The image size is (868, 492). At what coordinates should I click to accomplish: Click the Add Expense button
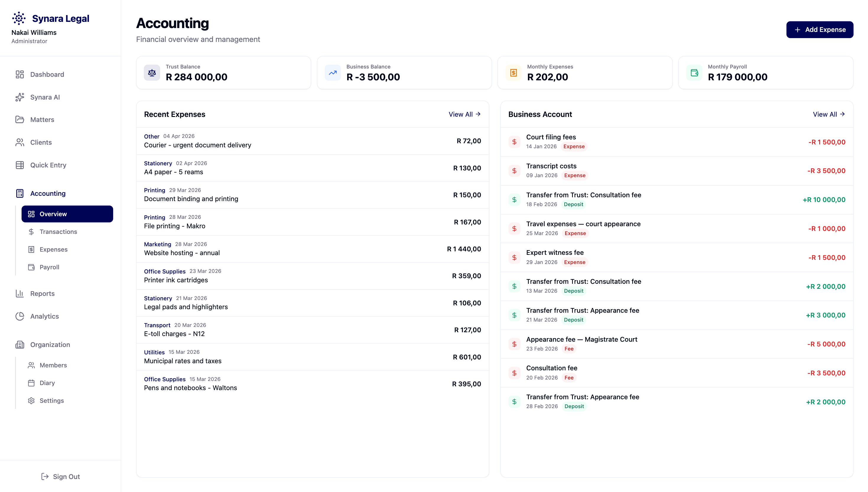820,30
